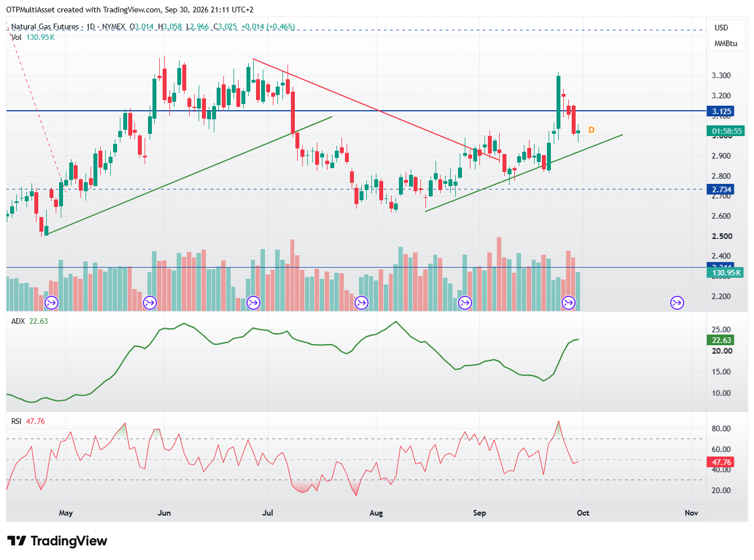The width and height of the screenshot is (754, 560).
Task: Click the 2.500 tick on the price scale
Action: click(x=721, y=236)
